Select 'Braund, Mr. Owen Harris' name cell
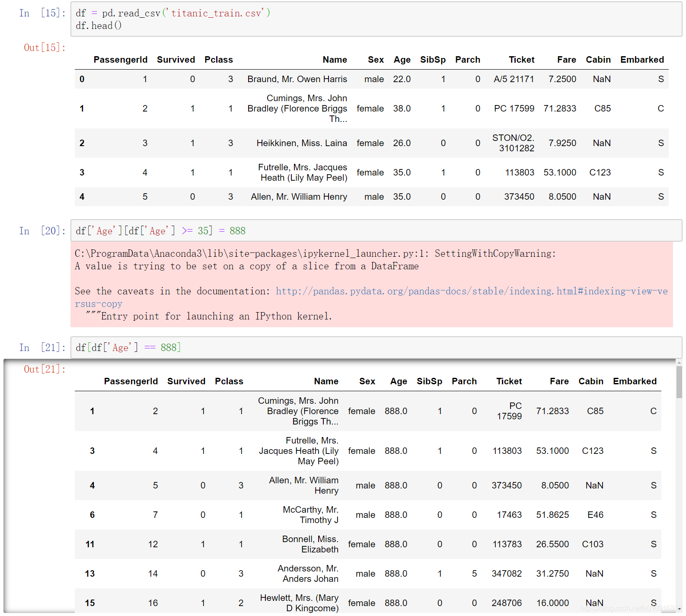 tap(297, 79)
